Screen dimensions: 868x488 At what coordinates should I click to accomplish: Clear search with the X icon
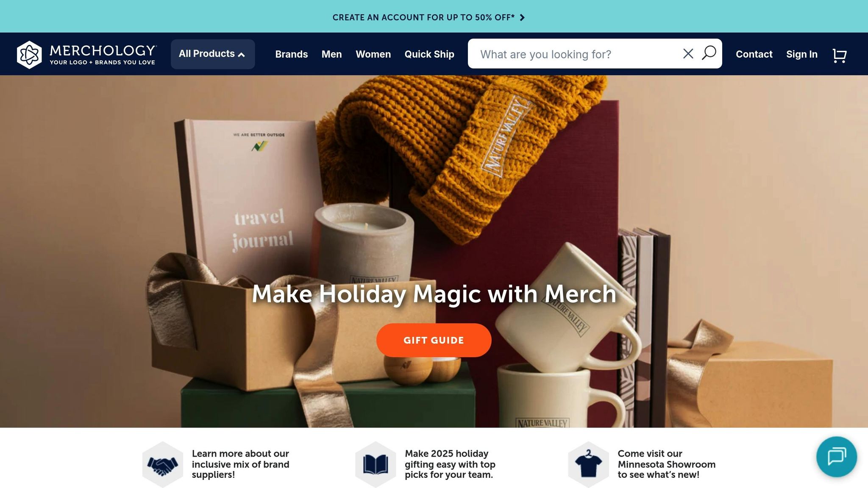pyautogui.click(x=688, y=53)
